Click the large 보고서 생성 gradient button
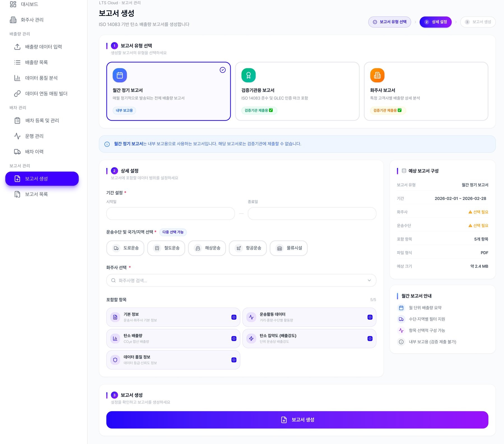This screenshot has width=504, height=444. tap(297, 420)
